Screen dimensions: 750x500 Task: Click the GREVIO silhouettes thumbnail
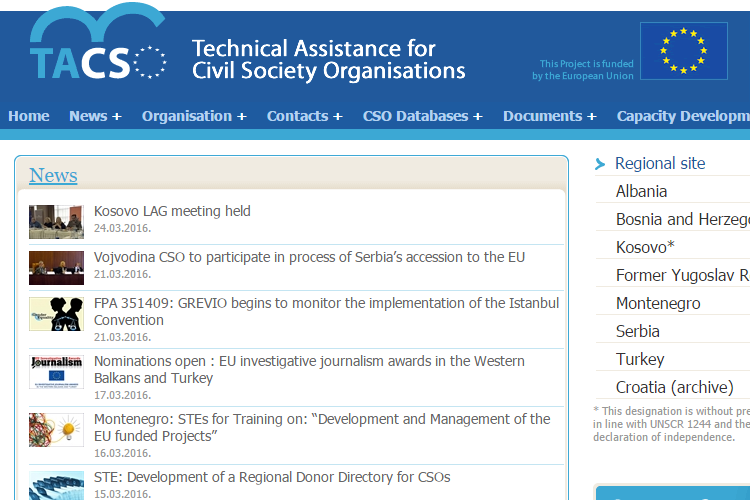tap(56, 314)
